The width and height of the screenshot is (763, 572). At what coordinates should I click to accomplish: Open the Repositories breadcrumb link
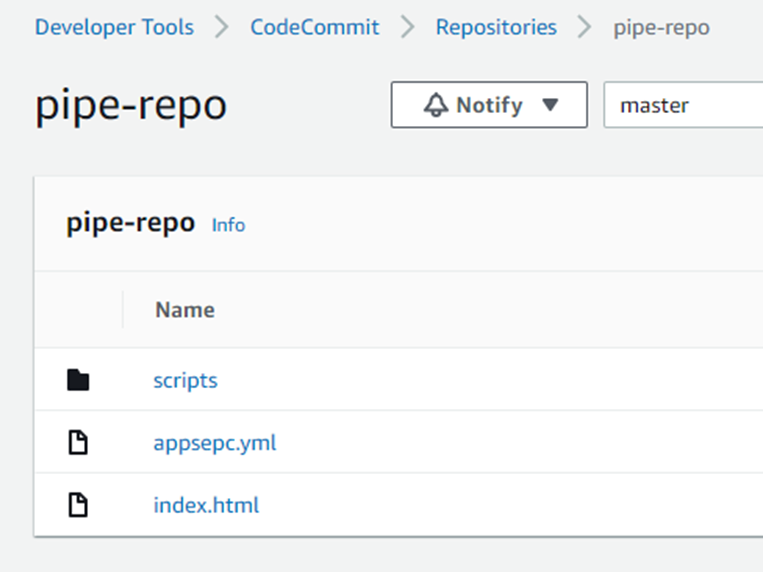496,27
